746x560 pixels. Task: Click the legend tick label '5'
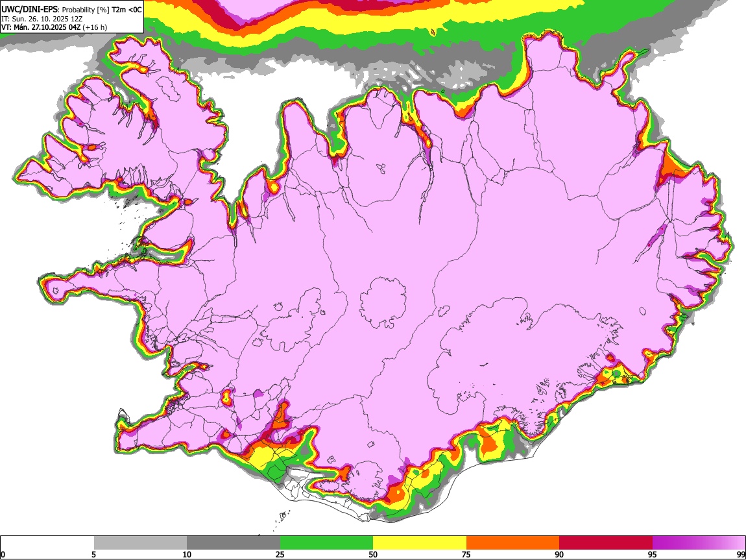pyautogui.click(x=93, y=555)
